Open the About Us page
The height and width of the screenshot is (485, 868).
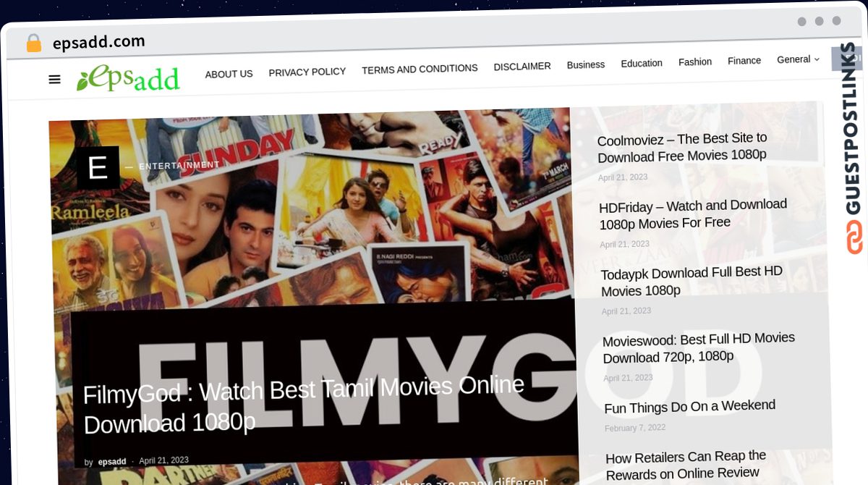(229, 74)
